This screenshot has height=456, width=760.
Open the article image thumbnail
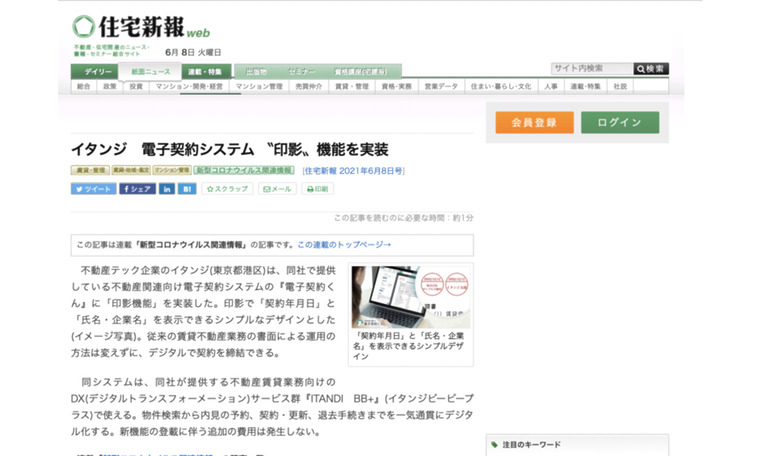coord(410,297)
